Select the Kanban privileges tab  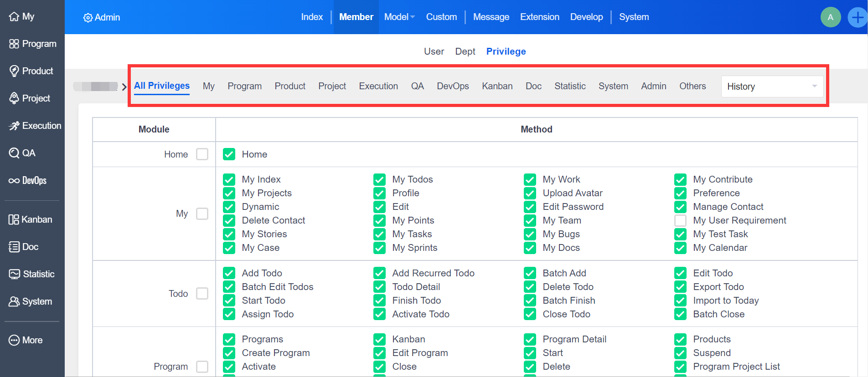coord(497,86)
